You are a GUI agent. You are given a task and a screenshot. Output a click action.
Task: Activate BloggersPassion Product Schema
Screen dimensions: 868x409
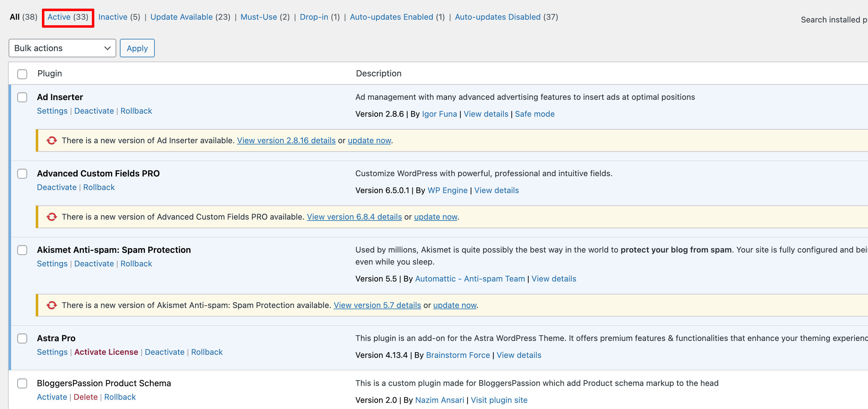(x=52, y=397)
